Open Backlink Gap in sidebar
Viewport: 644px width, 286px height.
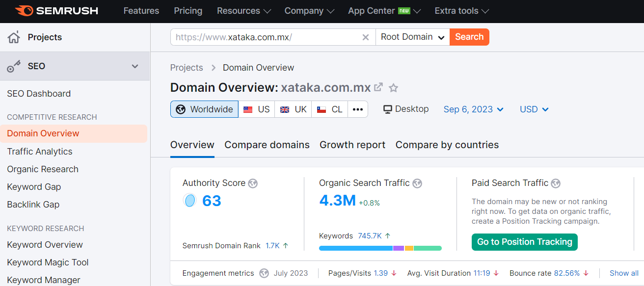click(33, 205)
